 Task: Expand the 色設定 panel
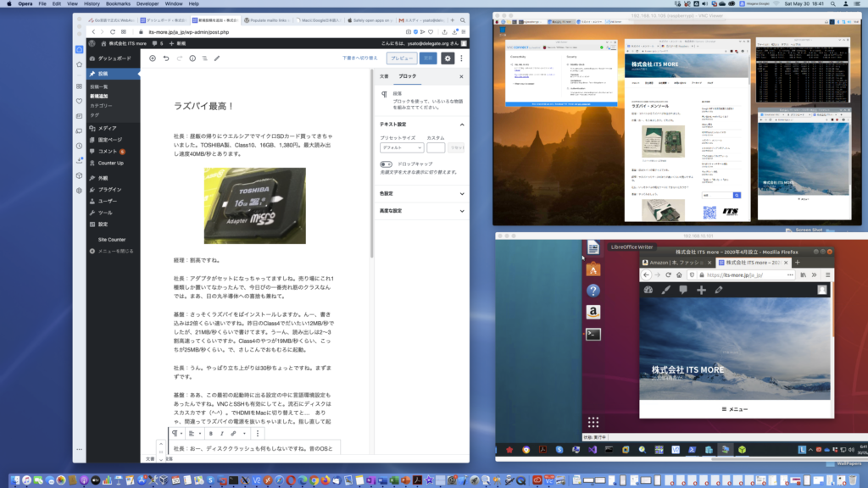point(421,193)
